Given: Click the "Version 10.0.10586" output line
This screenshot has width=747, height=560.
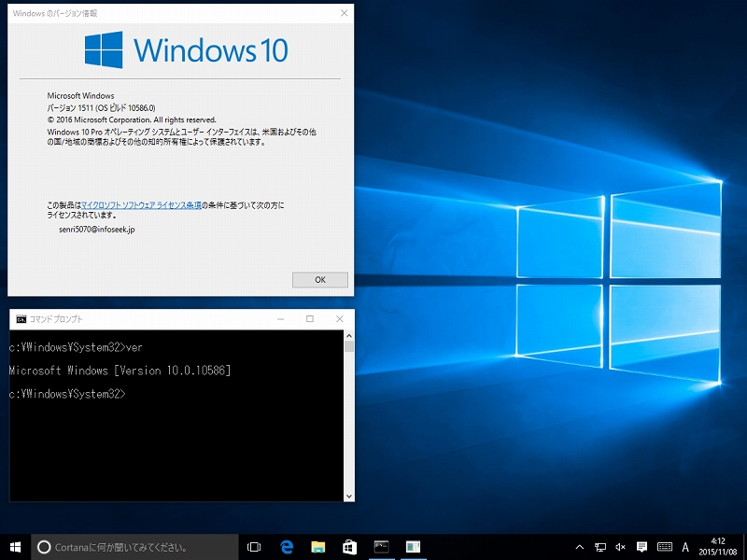Looking at the screenshot, I should click(x=120, y=371).
